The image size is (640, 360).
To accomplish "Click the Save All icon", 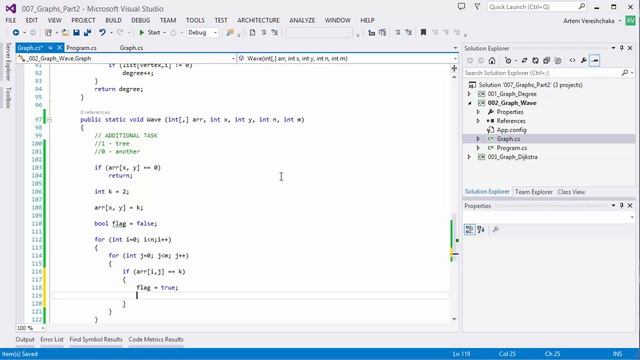I will (x=87, y=33).
